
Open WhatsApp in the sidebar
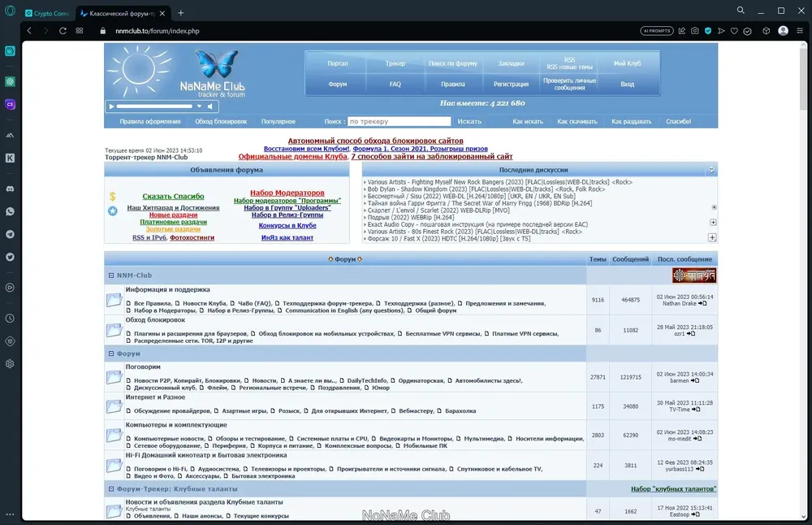(10, 211)
